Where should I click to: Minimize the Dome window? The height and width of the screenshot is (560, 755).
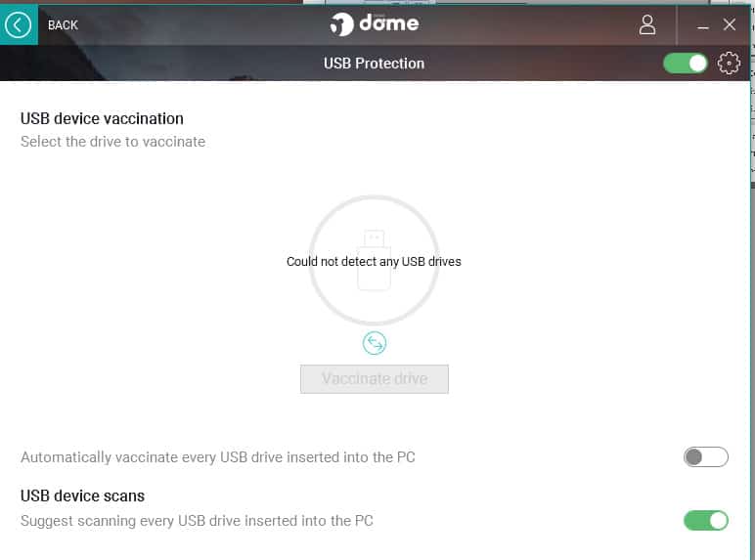pos(702,25)
